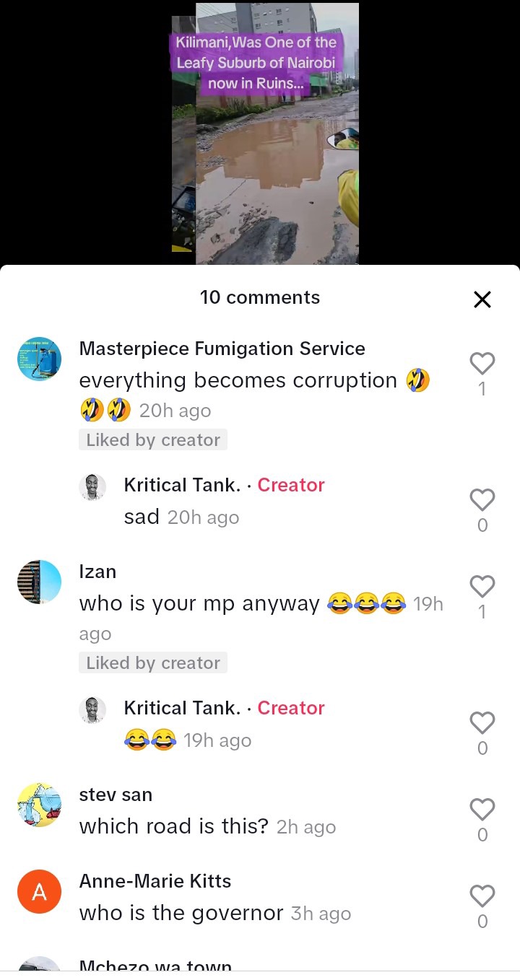The height and width of the screenshot is (980, 520).
Task: Like stev san's "which road" comment
Action: (482, 810)
